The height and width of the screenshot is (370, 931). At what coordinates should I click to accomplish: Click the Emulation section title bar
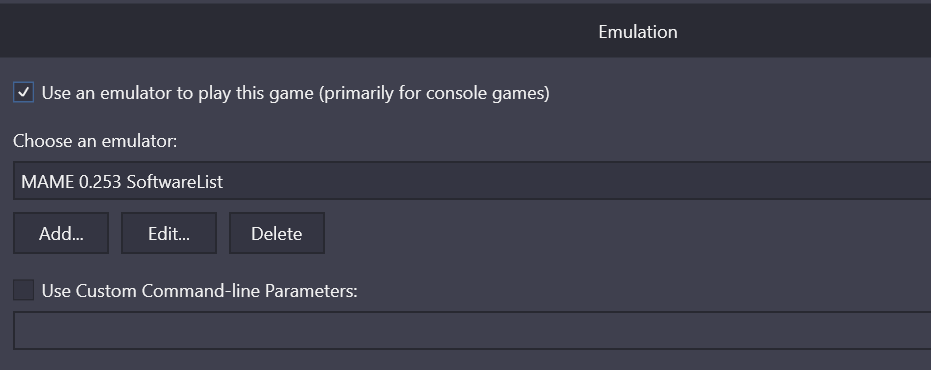pos(466,31)
